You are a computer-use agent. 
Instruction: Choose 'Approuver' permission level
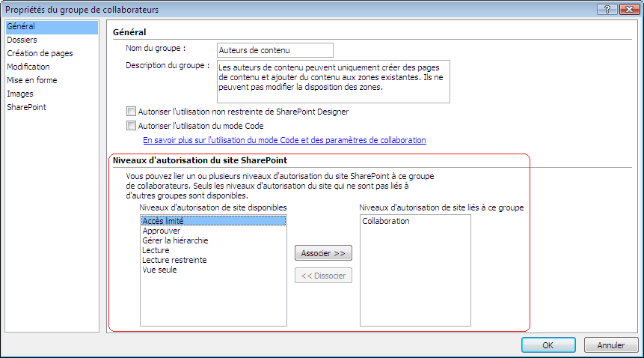click(x=162, y=231)
